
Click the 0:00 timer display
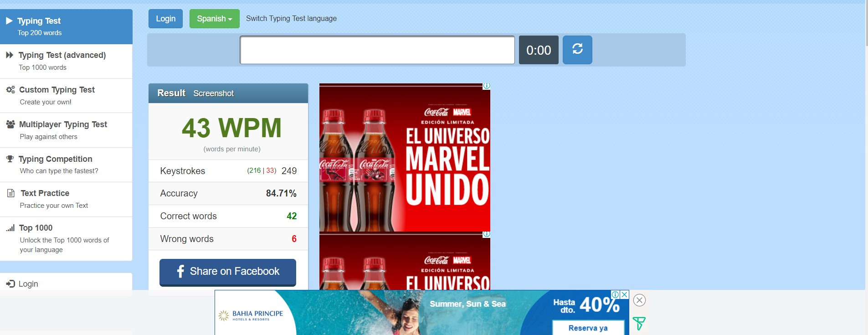click(x=539, y=50)
